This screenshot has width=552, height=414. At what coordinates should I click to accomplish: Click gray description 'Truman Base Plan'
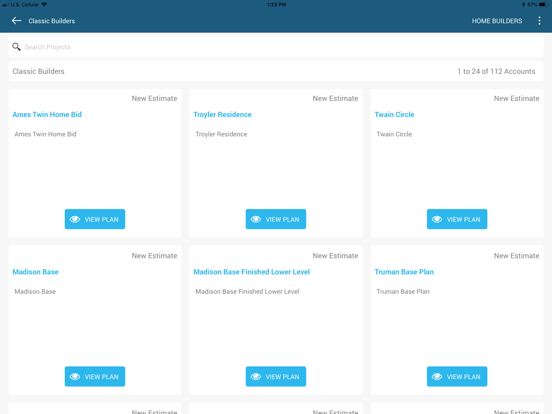403,291
